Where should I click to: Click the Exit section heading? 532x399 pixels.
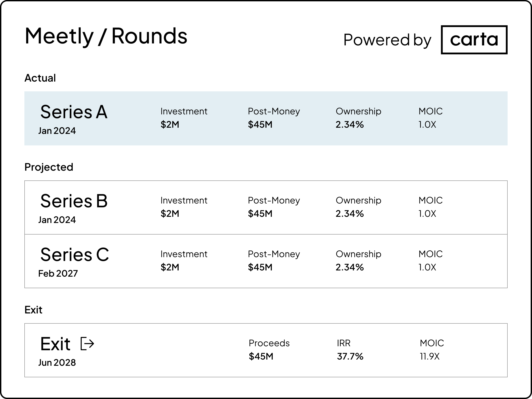coord(33,310)
